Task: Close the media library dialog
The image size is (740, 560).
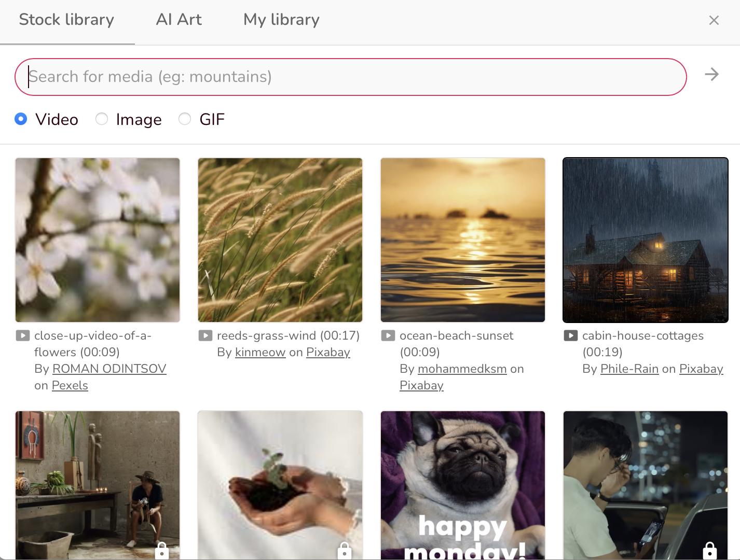Action: (714, 20)
